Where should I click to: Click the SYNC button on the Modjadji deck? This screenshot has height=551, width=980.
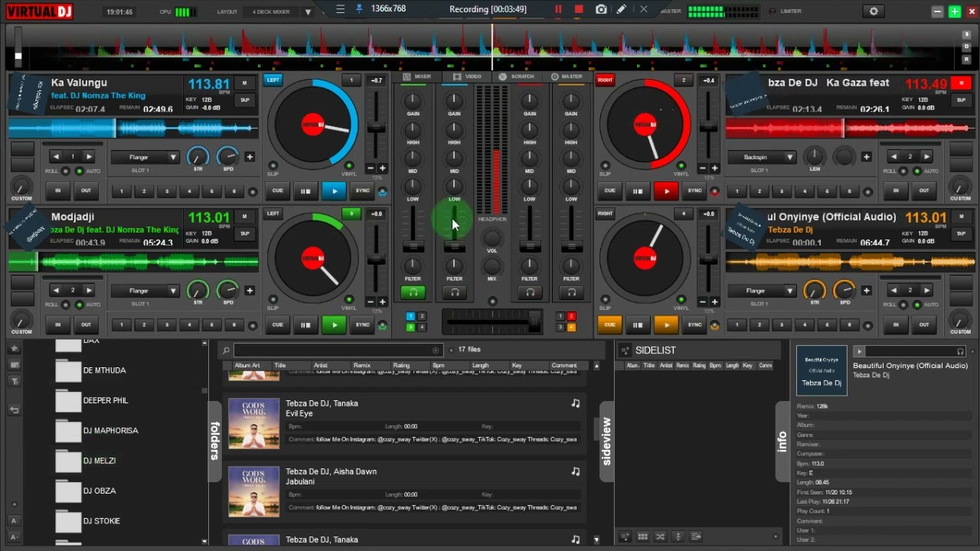point(362,324)
